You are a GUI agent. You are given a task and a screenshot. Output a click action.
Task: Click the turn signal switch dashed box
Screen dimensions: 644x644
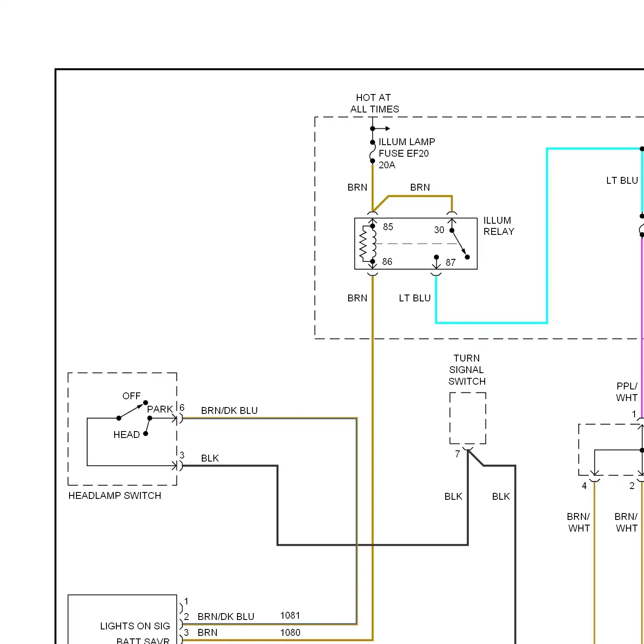(x=468, y=418)
